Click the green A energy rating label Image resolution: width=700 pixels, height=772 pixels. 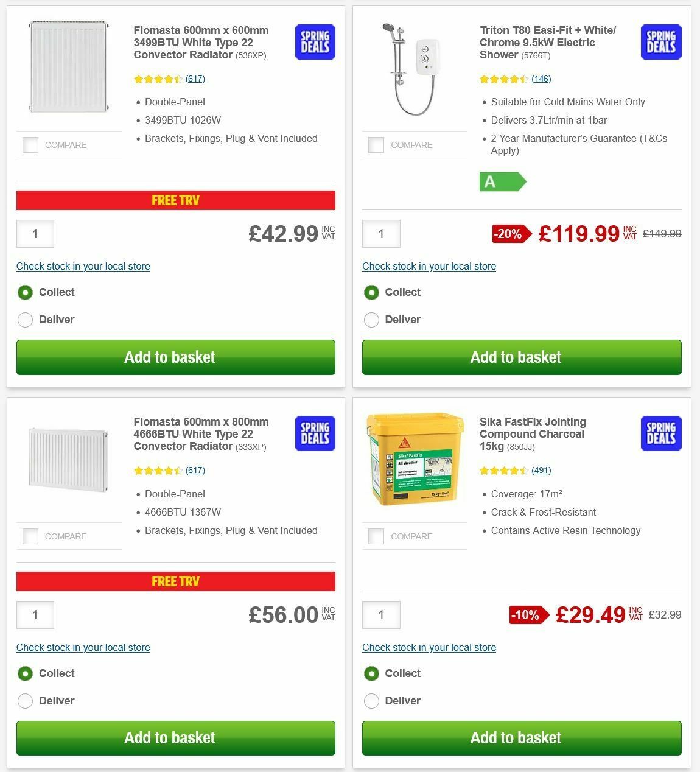(503, 181)
